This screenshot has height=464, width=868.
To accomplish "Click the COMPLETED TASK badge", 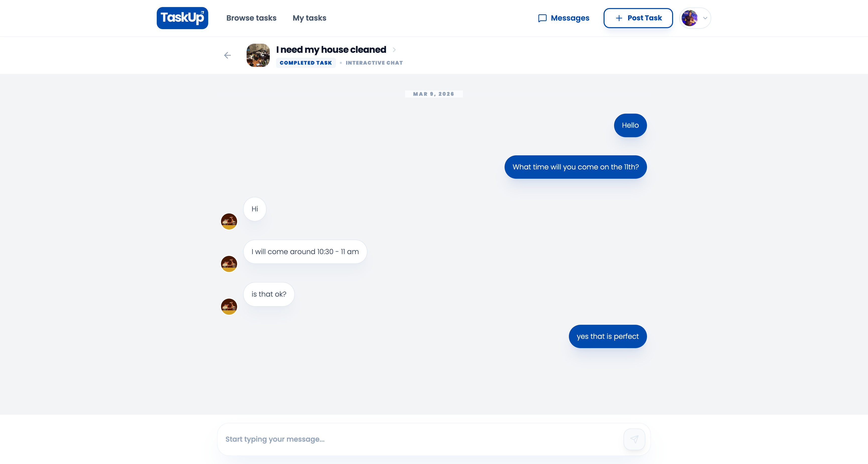I will [306, 63].
